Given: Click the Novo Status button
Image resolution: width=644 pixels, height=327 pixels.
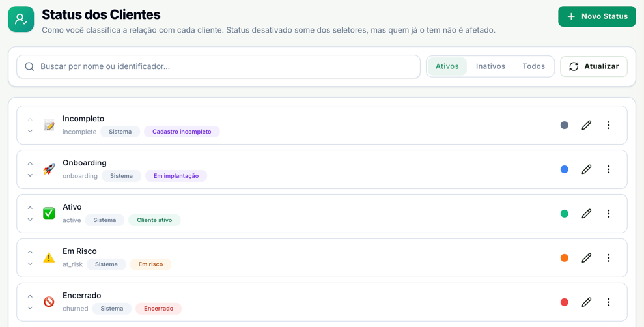Looking at the screenshot, I should tap(596, 16).
